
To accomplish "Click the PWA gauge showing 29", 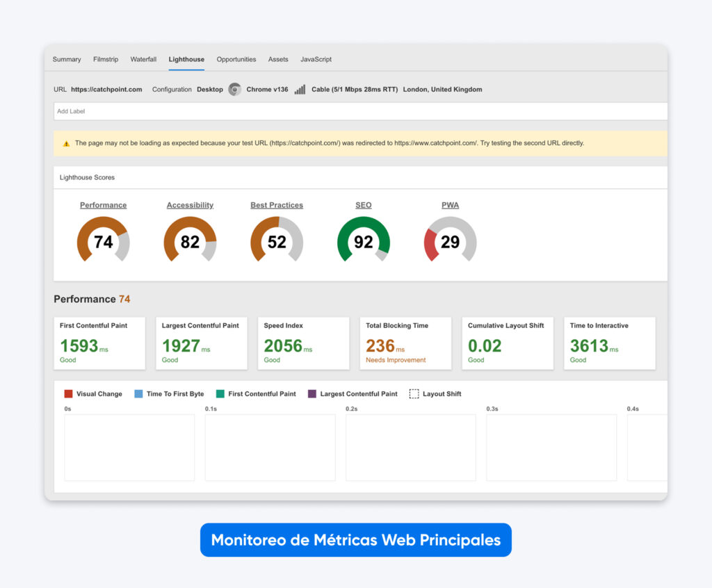I will (x=450, y=240).
